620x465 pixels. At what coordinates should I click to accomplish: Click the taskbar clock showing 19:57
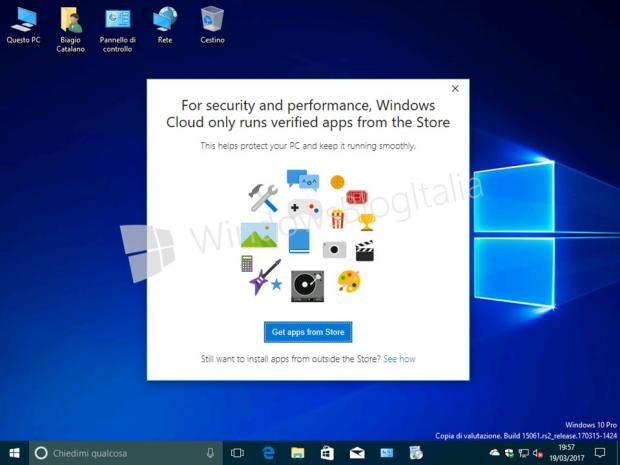click(x=566, y=453)
